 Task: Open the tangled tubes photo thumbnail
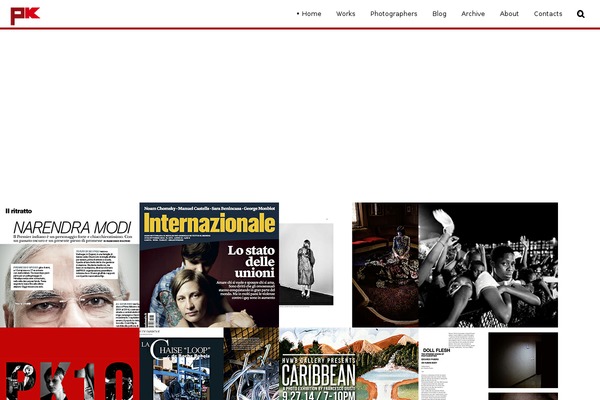click(251, 364)
